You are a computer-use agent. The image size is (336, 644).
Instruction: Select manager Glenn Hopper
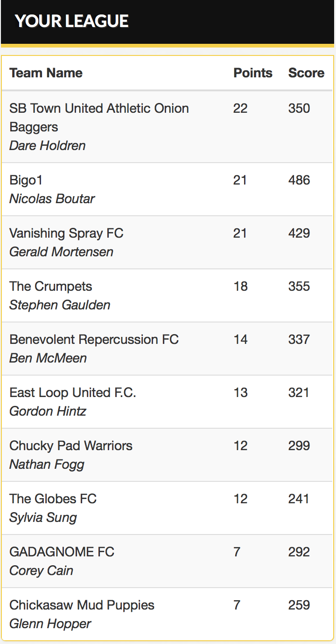pyautogui.click(x=50, y=623)
